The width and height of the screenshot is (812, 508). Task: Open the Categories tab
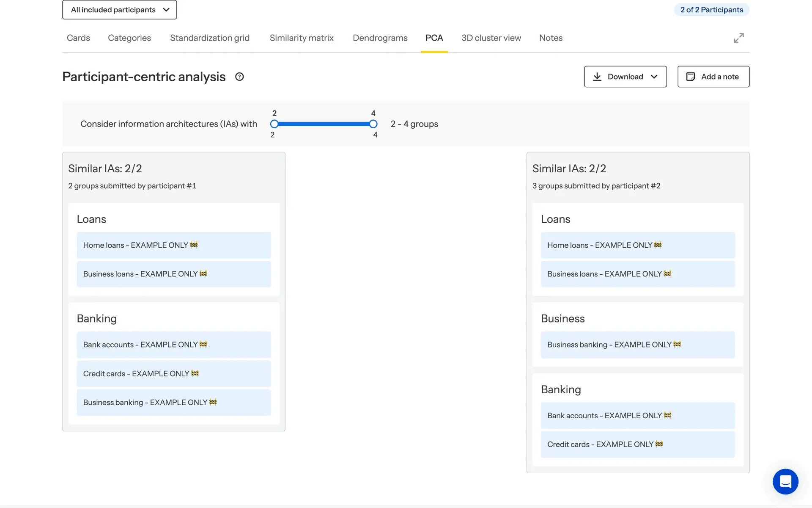coord(129,38)
